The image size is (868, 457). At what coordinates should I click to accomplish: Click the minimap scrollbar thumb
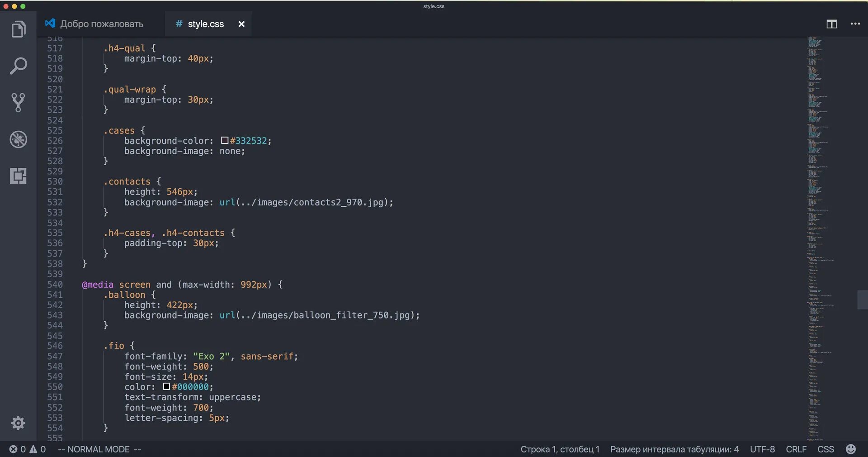(x=863, y=300)
